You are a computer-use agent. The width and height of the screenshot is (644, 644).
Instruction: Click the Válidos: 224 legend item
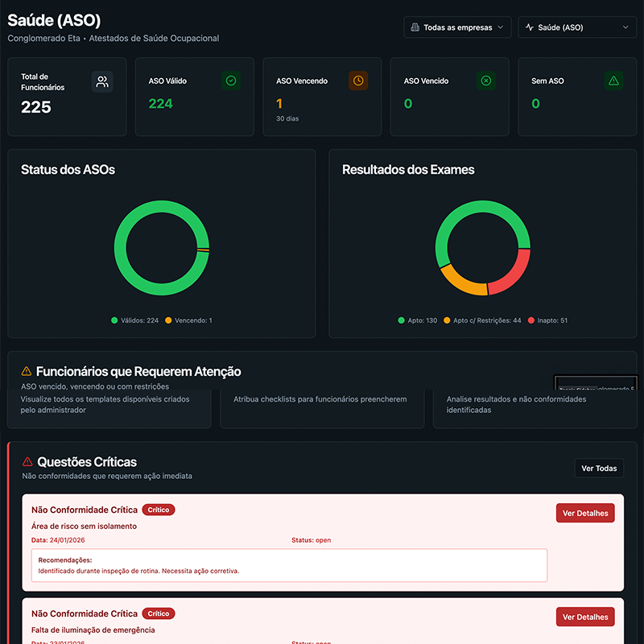(135, 320)
